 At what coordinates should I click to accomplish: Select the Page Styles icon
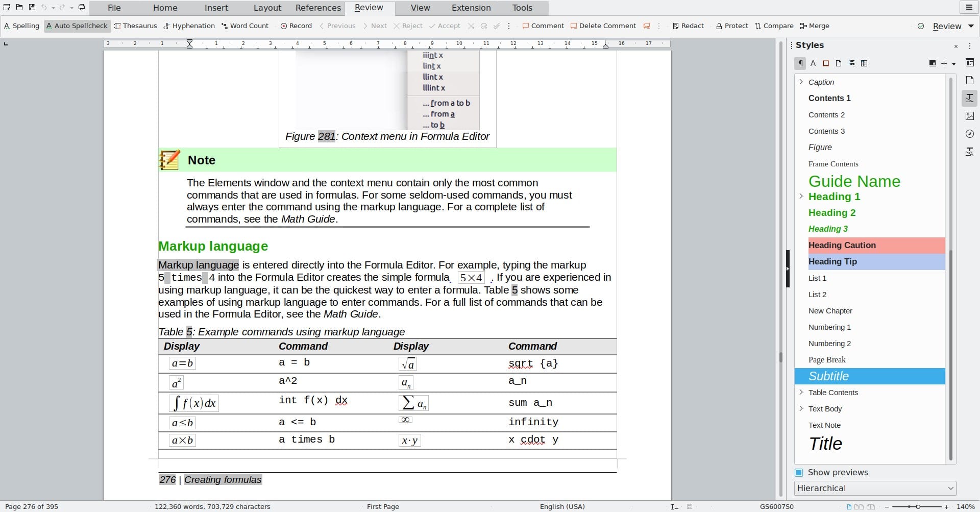pyautogui.click(x=839, y=63)
